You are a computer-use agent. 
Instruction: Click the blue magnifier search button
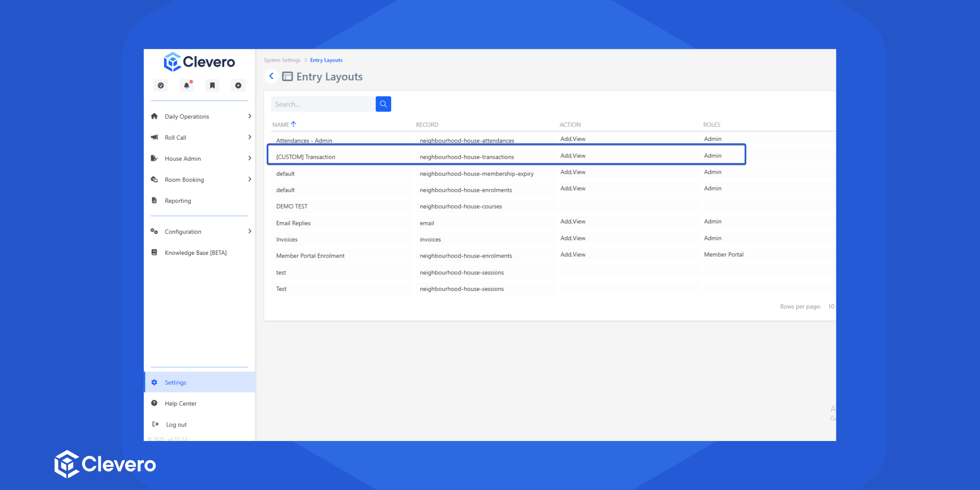[x=383, y=104]
